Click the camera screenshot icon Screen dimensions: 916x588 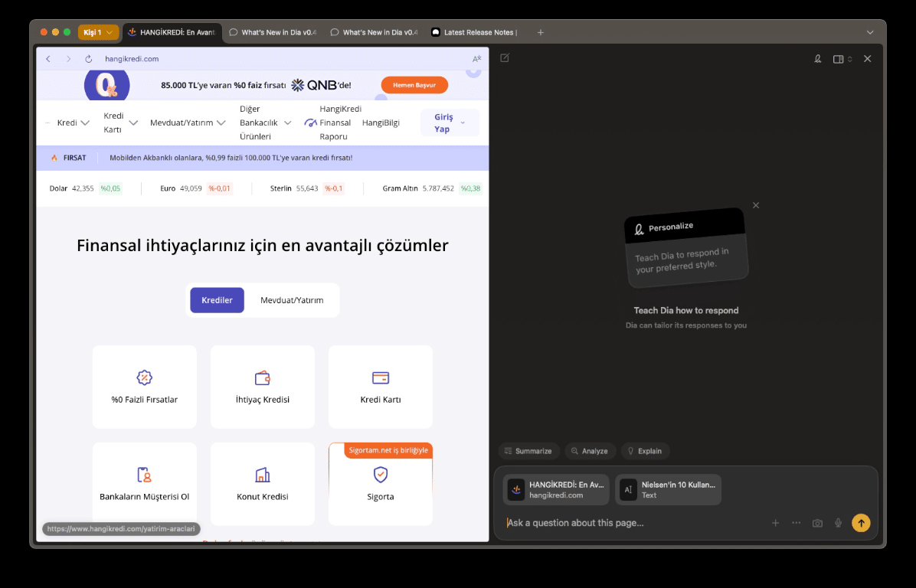pyautogui.click(x=817, y=523)
